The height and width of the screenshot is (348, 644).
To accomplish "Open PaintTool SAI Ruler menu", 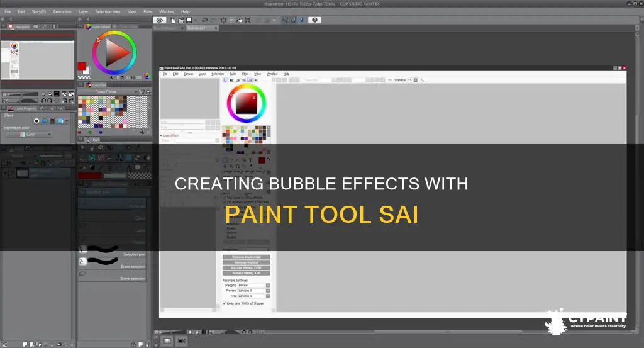I will tap(233, 74).
